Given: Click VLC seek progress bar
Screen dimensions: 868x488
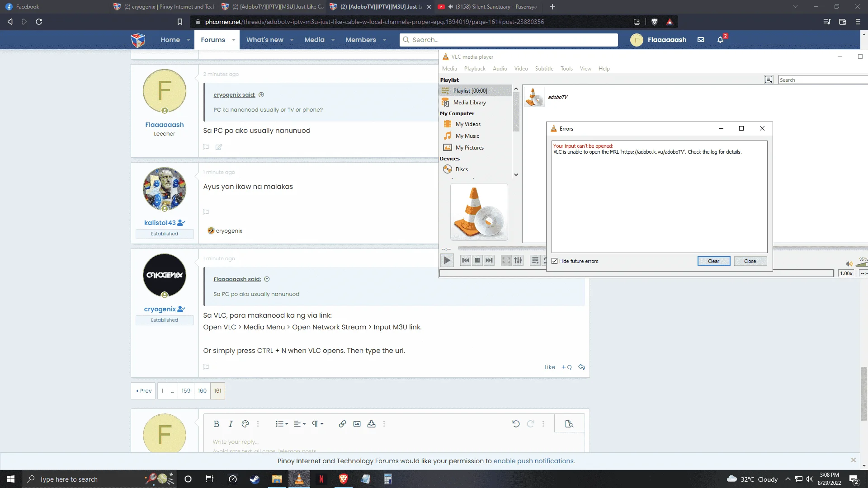Looking at the screenshot, I should point(502,248).
